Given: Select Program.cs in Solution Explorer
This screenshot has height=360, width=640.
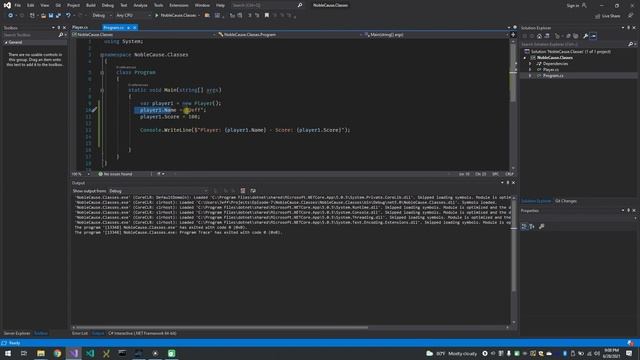Looking at the screenshot, I should point(553,76).
